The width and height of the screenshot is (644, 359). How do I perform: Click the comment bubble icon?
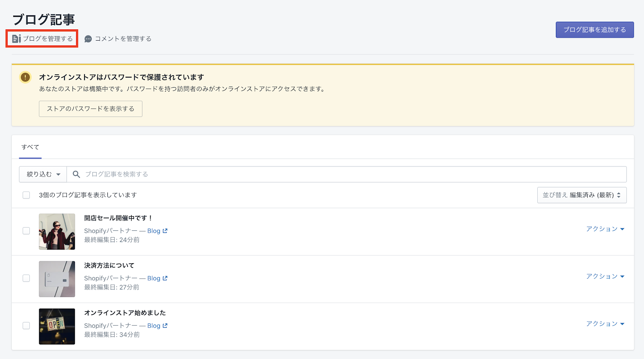point(88,39)
